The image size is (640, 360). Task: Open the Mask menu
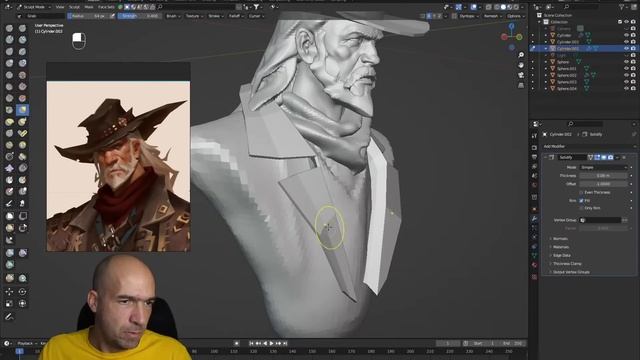89,7
